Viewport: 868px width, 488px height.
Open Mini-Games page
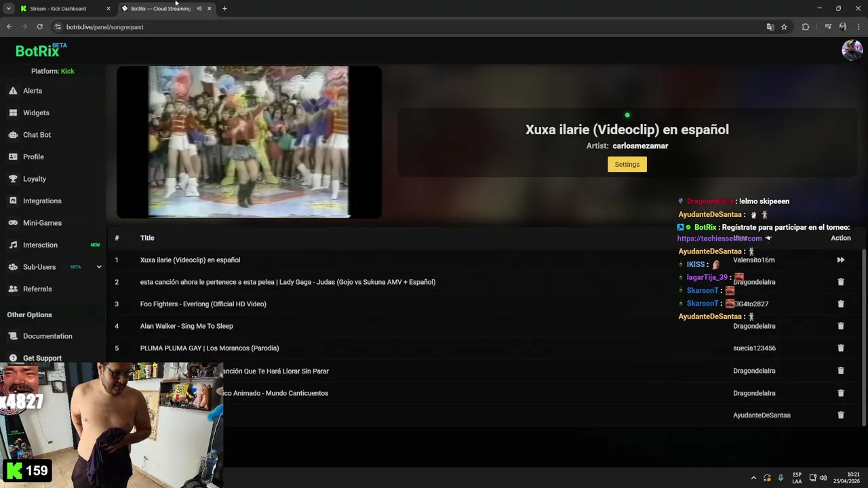[42, 223]
